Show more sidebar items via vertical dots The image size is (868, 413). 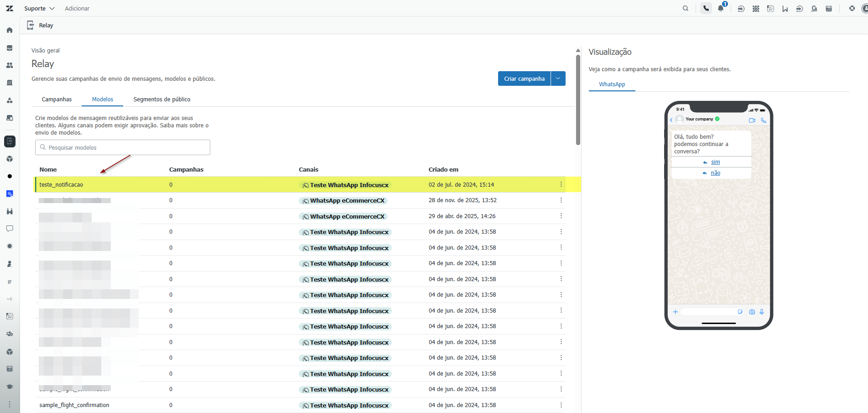(10, 404)
